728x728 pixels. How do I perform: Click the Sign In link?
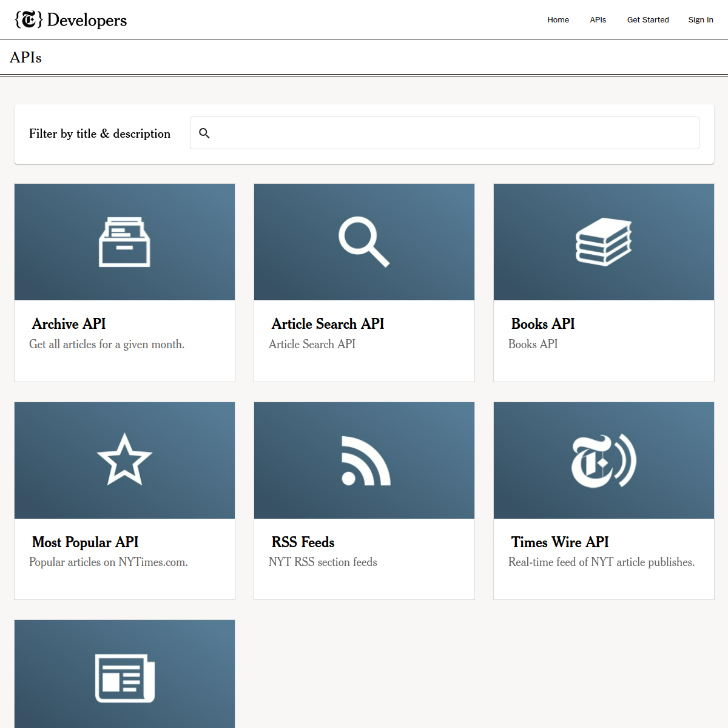[x=700, y=20]
